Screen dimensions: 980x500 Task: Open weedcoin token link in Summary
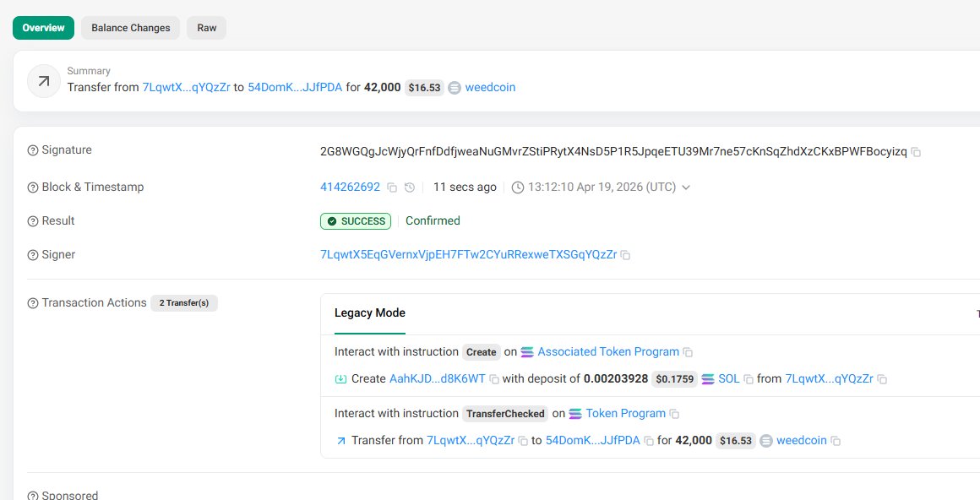491,88
